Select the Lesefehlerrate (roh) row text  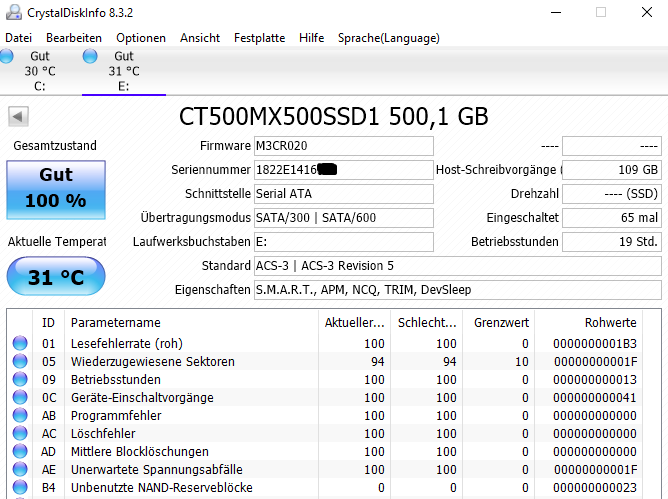point(127,343)
